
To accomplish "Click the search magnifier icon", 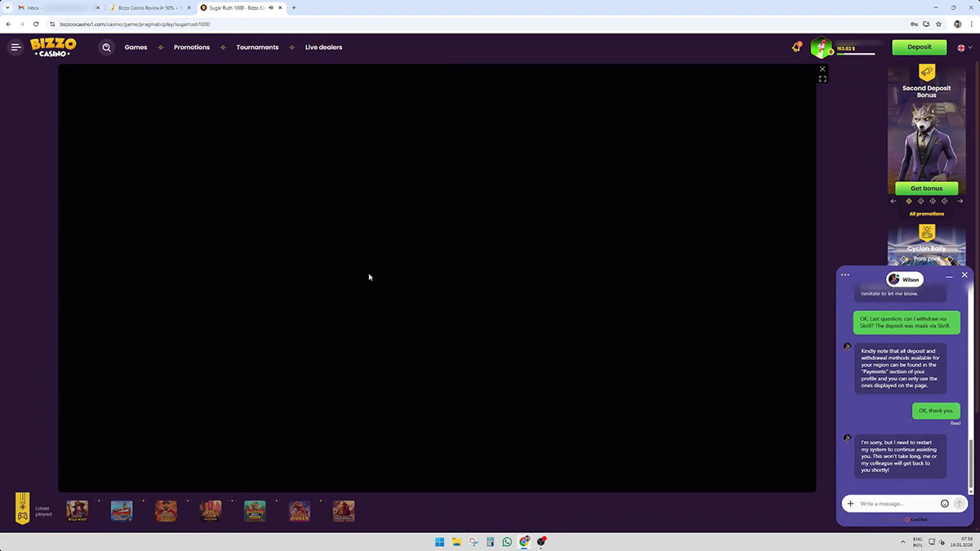I will [106, 47].
